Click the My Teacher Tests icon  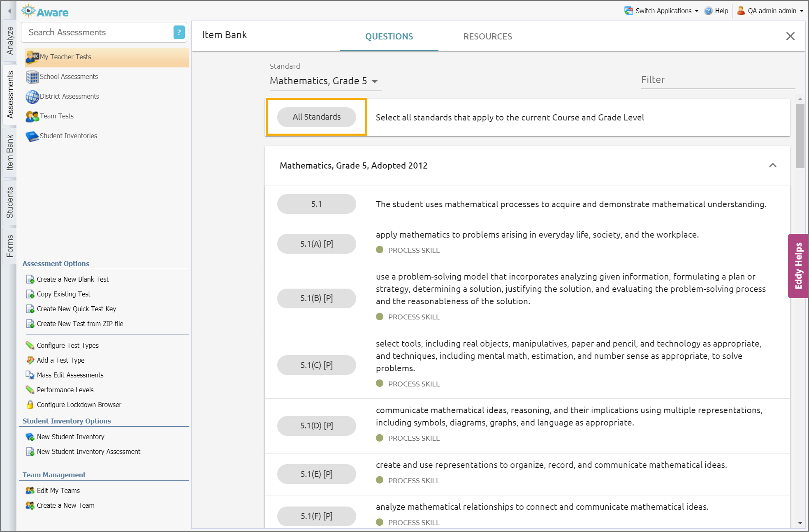(32, 57)
